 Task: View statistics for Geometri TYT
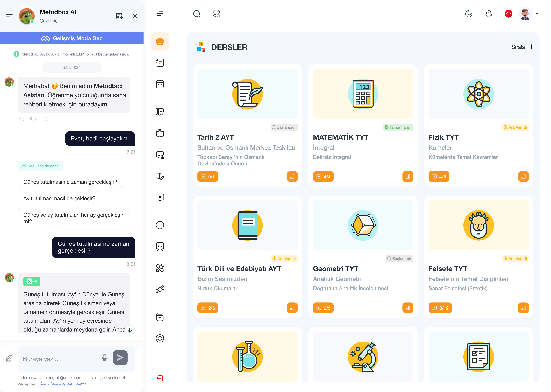tap(408, 308)
